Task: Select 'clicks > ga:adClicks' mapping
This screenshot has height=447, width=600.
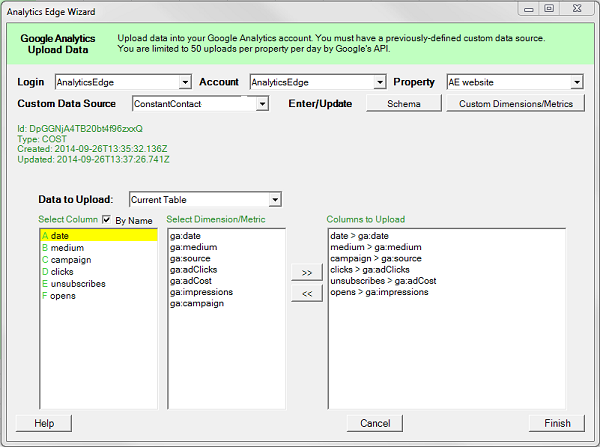Action: point(370,270)
